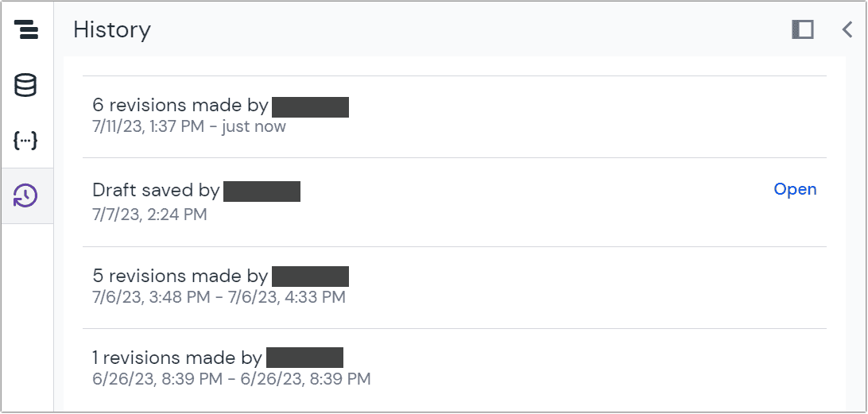The width and height of the screenshot is (868, 414).
Task: Click the "7/6/23, 3:48 PM" time range
Action: (x=219, y=297)
